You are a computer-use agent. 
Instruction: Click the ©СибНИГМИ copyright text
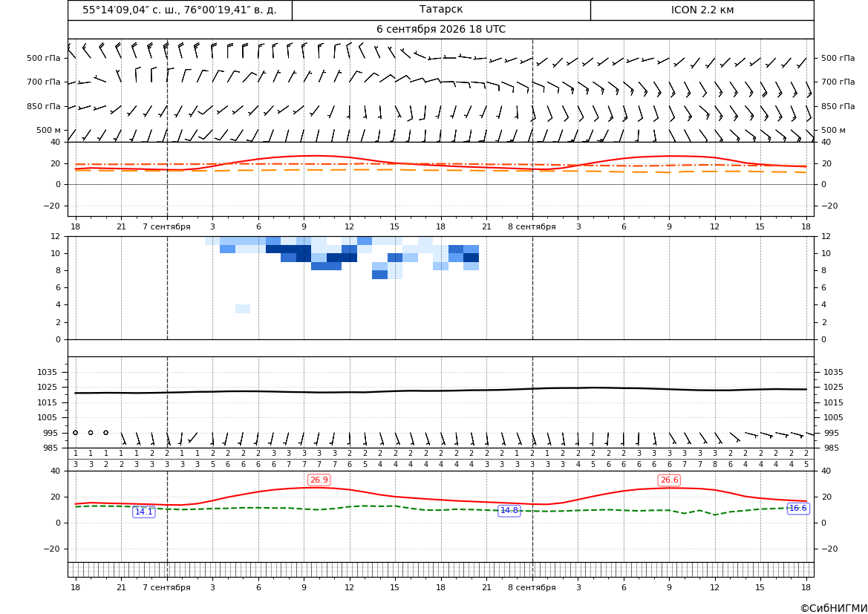click(x=834, y=608)
